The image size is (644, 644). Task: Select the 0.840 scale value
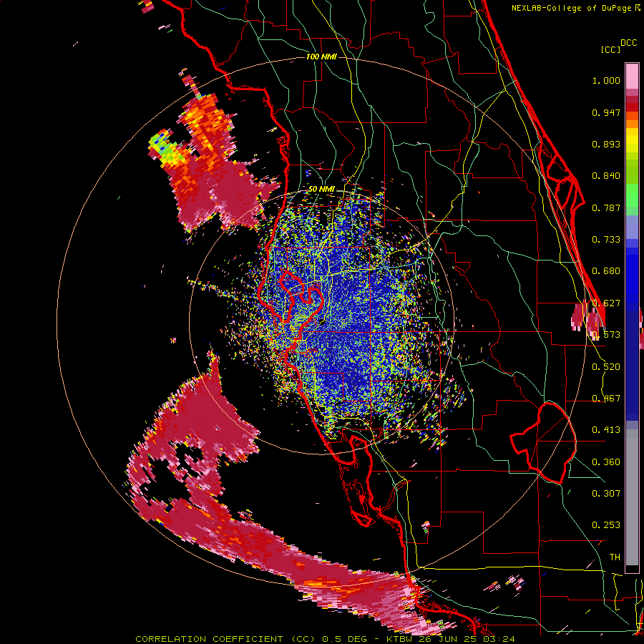pyautogui.click(x=606, y=176)
